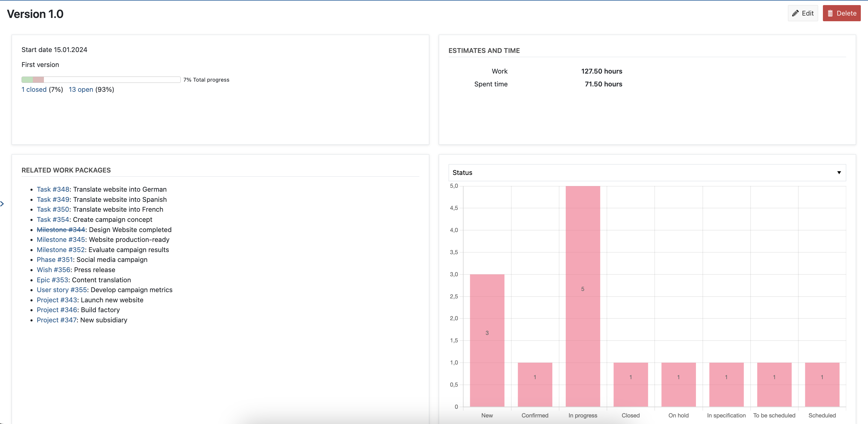Open the Status chart dropdown
The width and height of the screenshot is (868, 424).
[x=646, y=173]
